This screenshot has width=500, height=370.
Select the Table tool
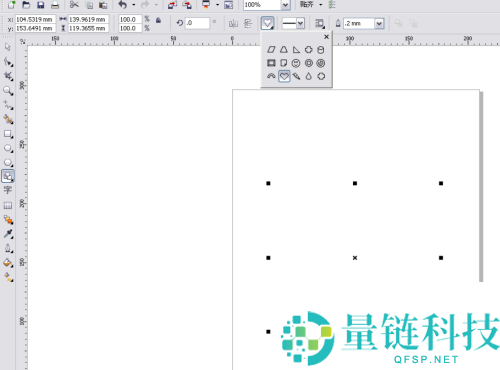tap(8, 205)
